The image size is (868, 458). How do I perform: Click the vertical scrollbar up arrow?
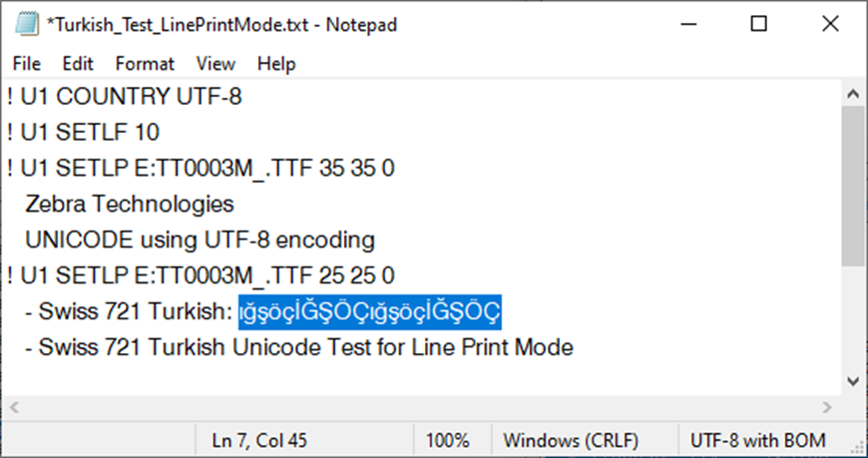point(853,94)
